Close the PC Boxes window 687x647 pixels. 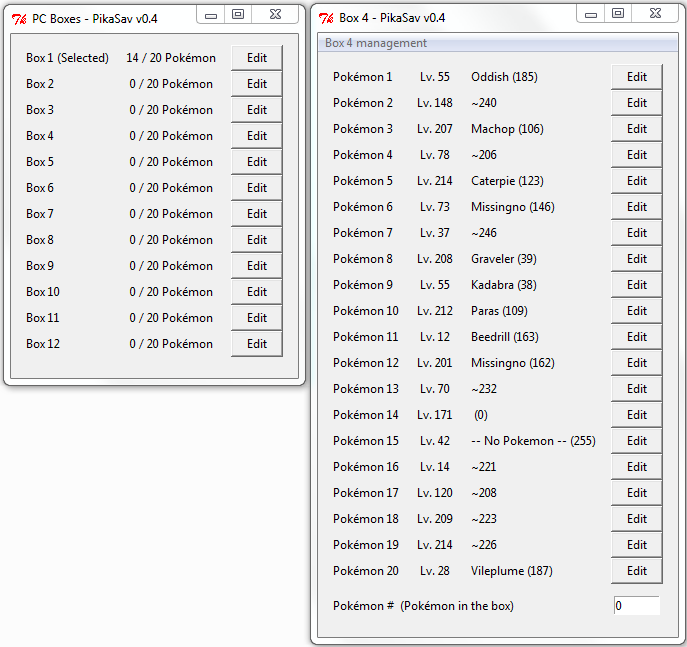tap(275, 15)
